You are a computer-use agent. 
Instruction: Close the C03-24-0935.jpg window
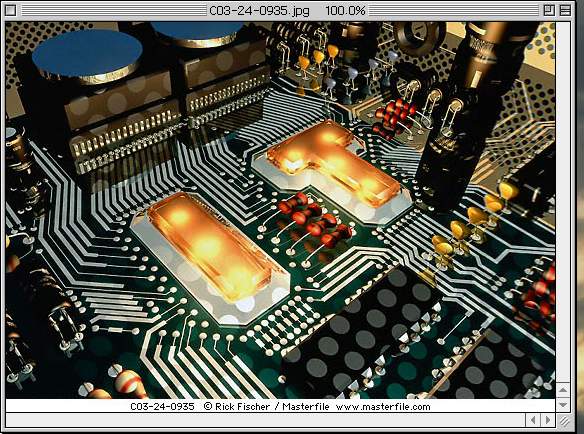click(10, 10)
